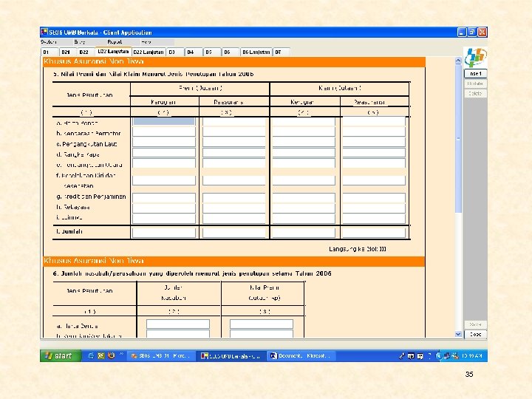
Task: Focus Premi Kerugian field in Jumlah row
Action: click(x=164, y=233)
